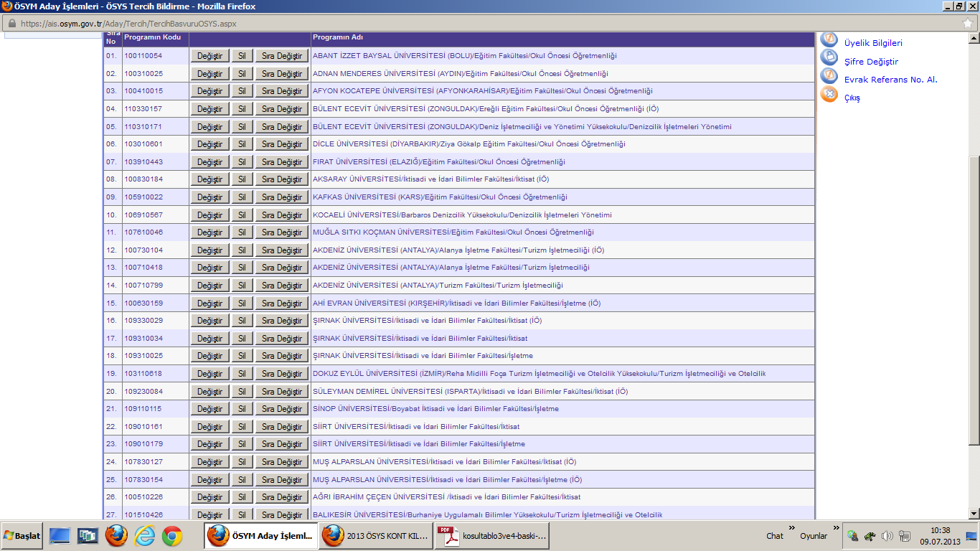Click the orange X icon beside Çıkış
The width and height of the screenshot is (980, 551).
coord(829,94)
